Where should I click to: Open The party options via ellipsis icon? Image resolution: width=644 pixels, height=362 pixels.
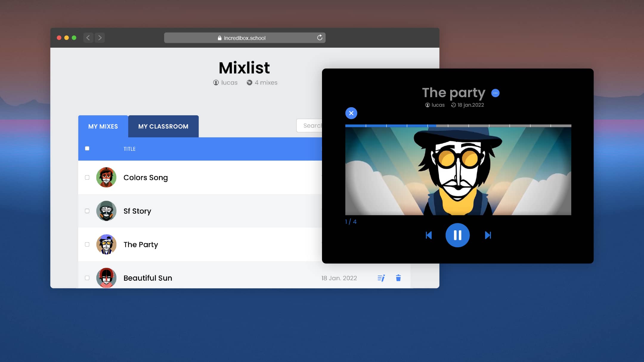(x=495, y=93)
